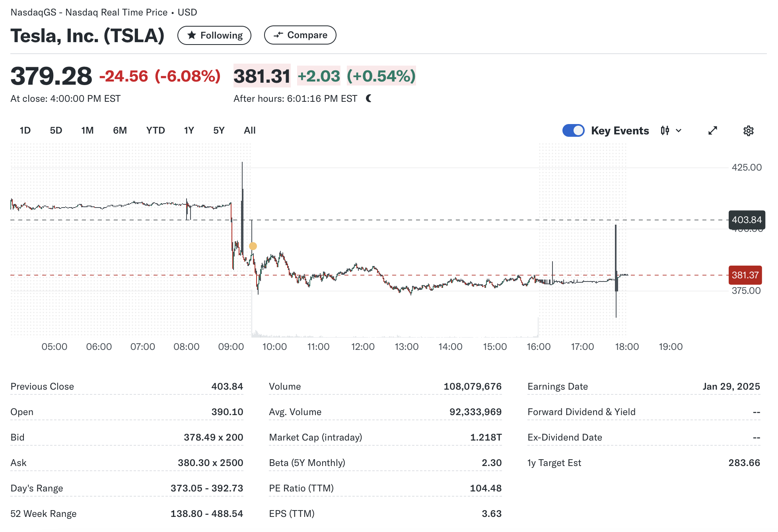Click the Compare button

coord(300,35)
